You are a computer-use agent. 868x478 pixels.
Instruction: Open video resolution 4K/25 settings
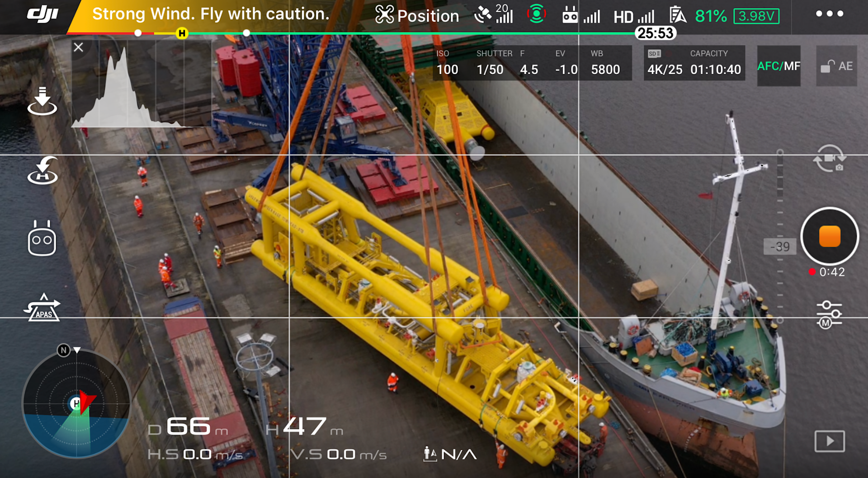665,70
